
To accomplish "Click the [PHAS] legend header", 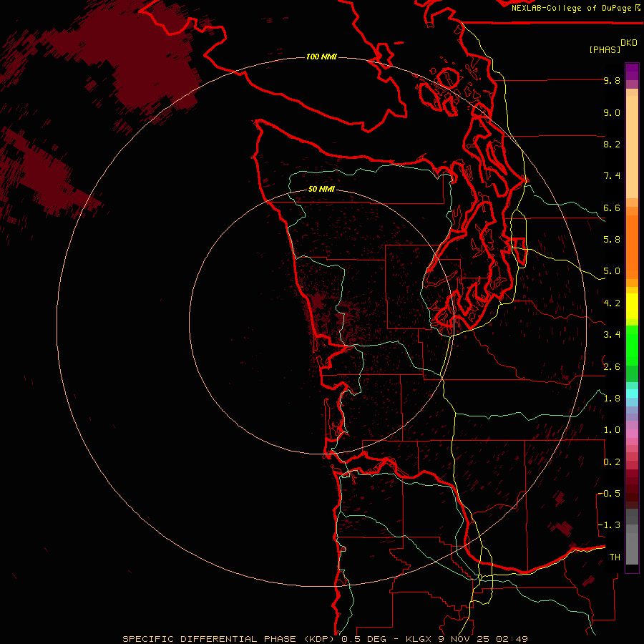I will tap(605, 49).
